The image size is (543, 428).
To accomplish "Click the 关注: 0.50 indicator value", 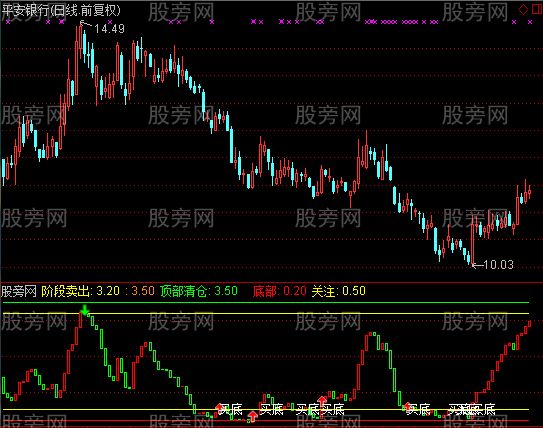I will pos(338,291).
